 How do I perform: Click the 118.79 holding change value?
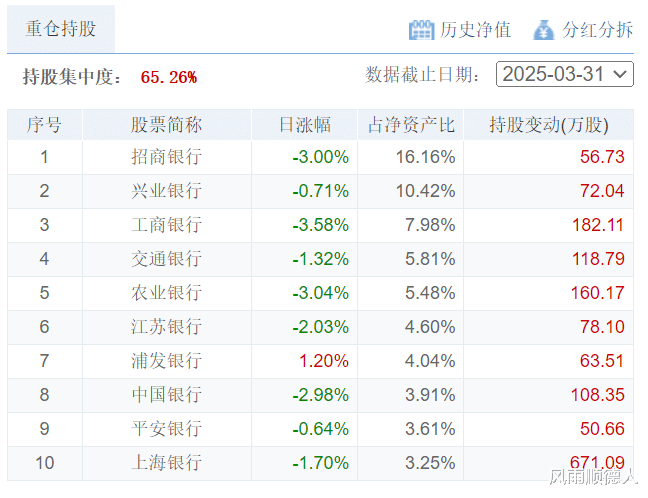[x=598, y=259]
